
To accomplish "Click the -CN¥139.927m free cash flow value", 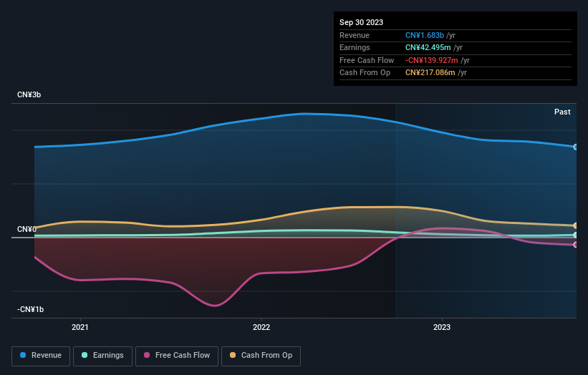I will [x=432, y=60].
